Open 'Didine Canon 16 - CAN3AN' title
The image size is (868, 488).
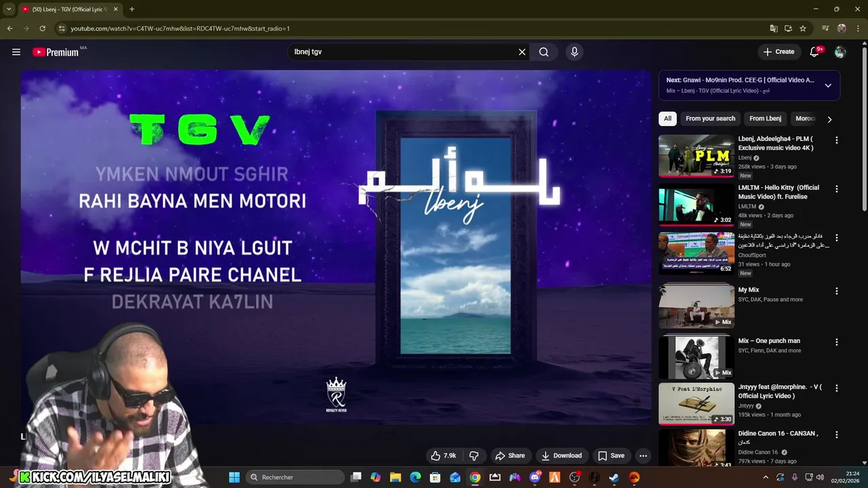[x=778, y=438]
